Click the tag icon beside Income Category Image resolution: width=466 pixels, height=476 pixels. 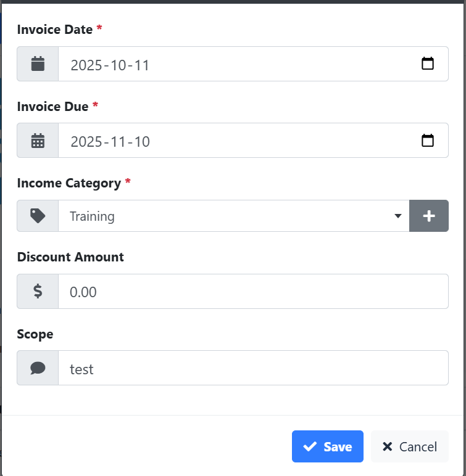click(x=38, y=216)
